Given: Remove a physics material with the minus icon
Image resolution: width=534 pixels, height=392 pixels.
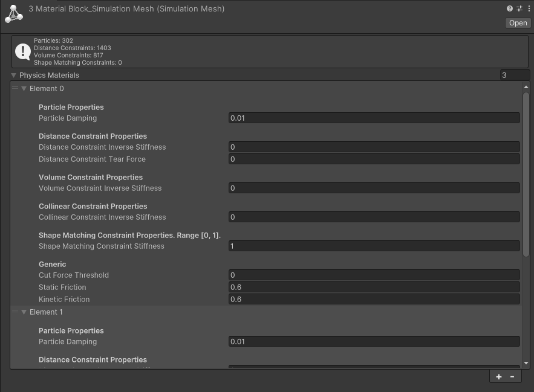Looking at the screenshot, I should (512, 376).
